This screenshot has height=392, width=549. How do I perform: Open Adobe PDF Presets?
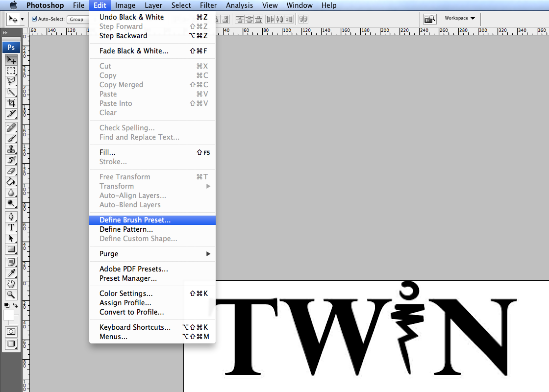[x=152, y=269]
